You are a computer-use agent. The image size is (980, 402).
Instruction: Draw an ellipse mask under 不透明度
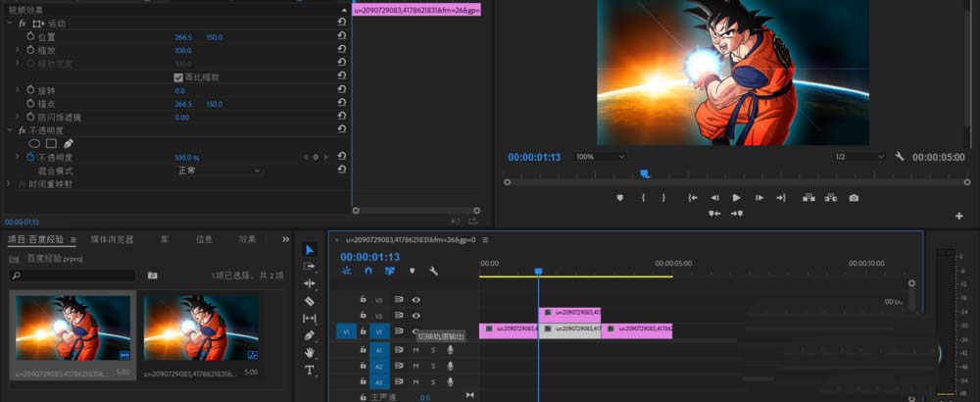34,143
